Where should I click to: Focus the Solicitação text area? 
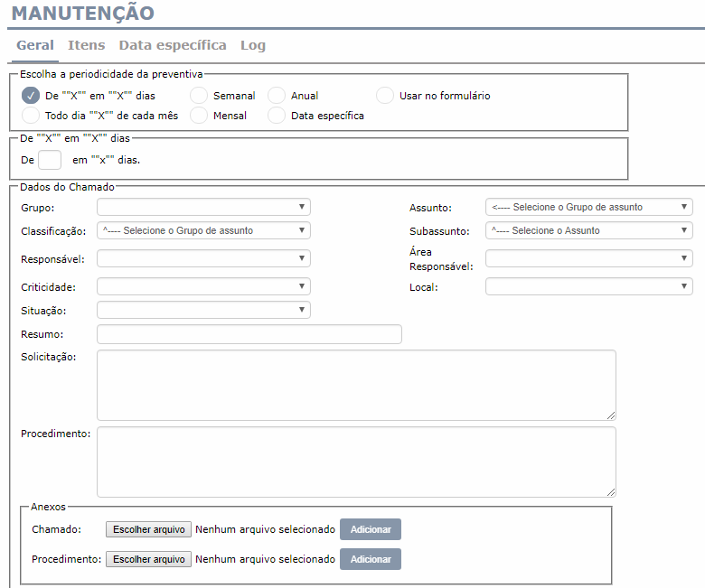(356, 385)
